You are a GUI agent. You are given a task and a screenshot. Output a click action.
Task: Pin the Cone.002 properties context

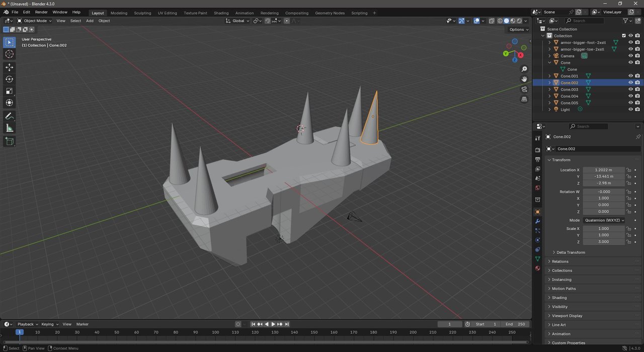tap(638, 137)
